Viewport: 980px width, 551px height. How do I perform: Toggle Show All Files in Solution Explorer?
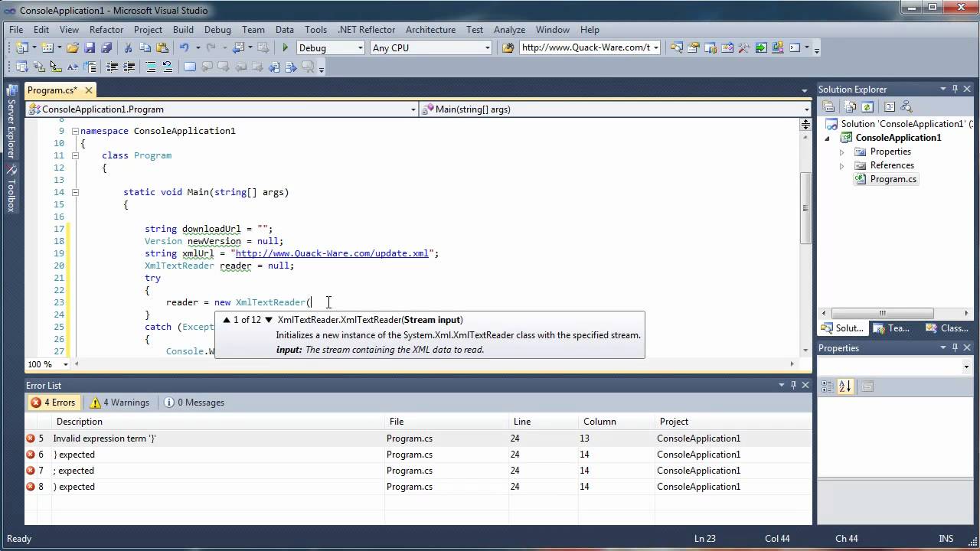[851, 107]
